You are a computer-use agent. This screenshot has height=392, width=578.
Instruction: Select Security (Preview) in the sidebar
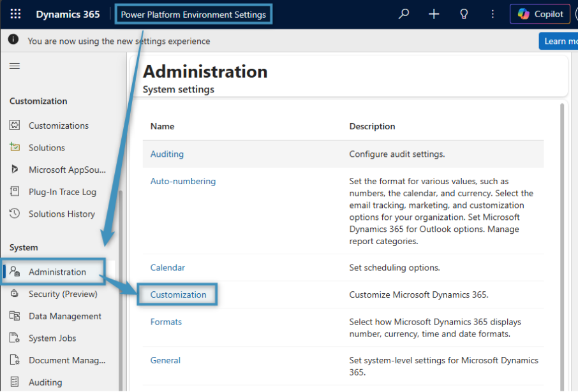click(63, 294)
